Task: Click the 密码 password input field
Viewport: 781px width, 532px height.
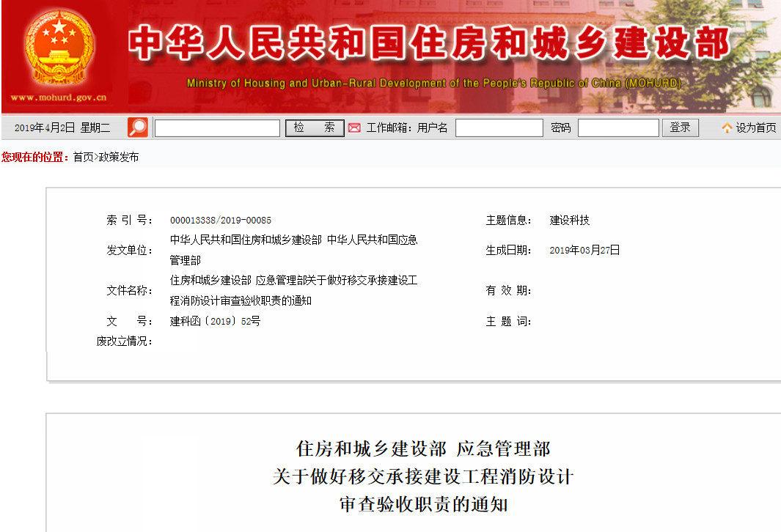Action: 617,128
